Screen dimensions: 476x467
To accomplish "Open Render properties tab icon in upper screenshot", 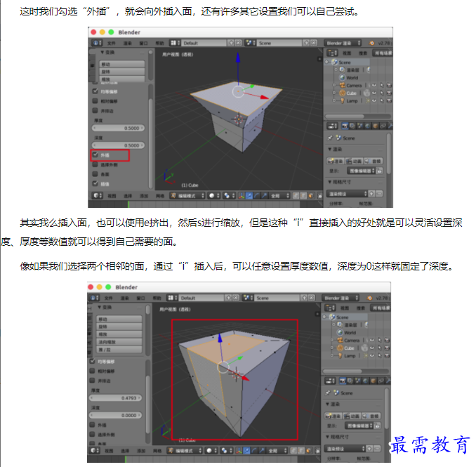I will click(x=345, y=126).
